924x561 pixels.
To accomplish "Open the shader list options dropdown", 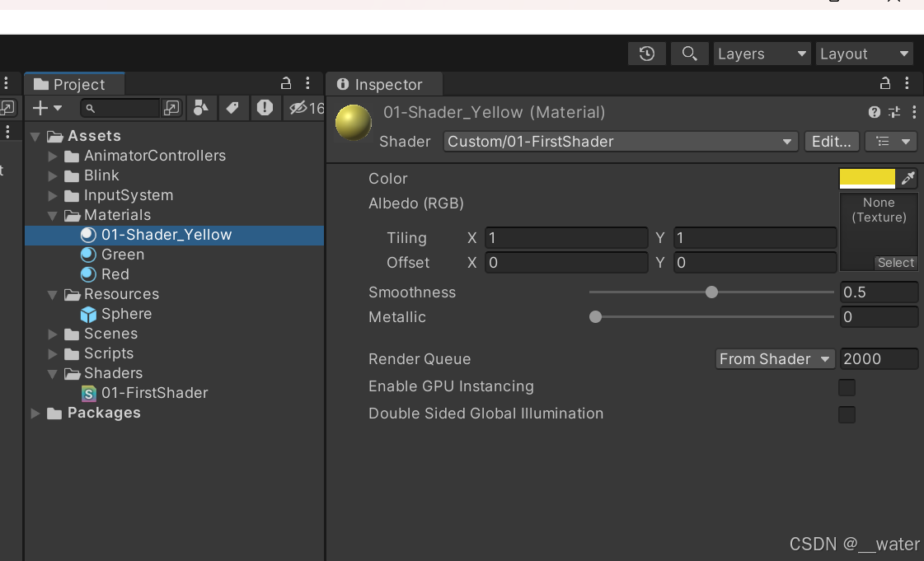I will (892, 142).
